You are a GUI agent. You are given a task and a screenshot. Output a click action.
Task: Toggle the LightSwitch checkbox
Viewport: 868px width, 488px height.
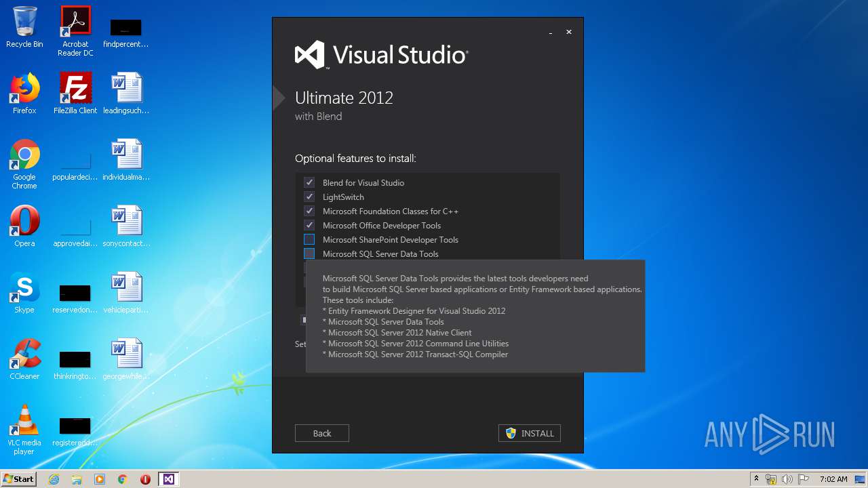309,197
